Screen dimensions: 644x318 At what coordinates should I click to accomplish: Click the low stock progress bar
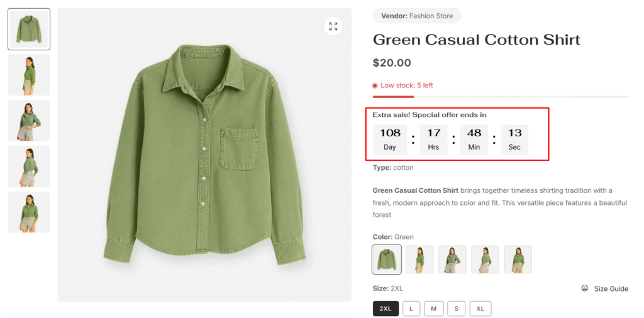click(501, 97)
